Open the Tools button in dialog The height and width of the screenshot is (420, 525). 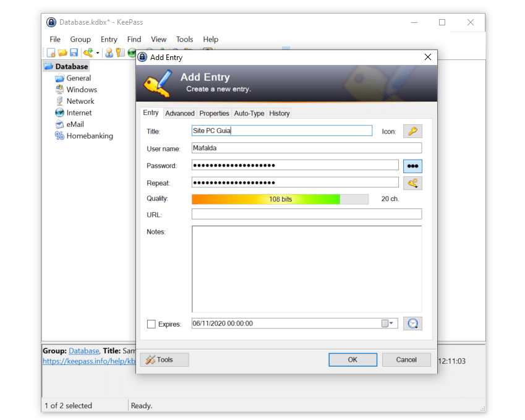tap(164, 360)
